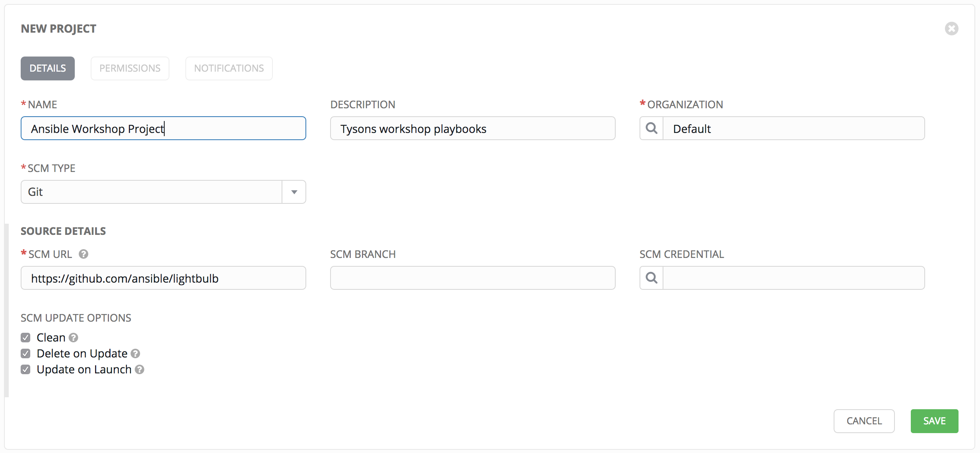Viewport: 980px width, 453px height.
Task: Close the New Project dialog with the X icon
Action: coord(951,29)
